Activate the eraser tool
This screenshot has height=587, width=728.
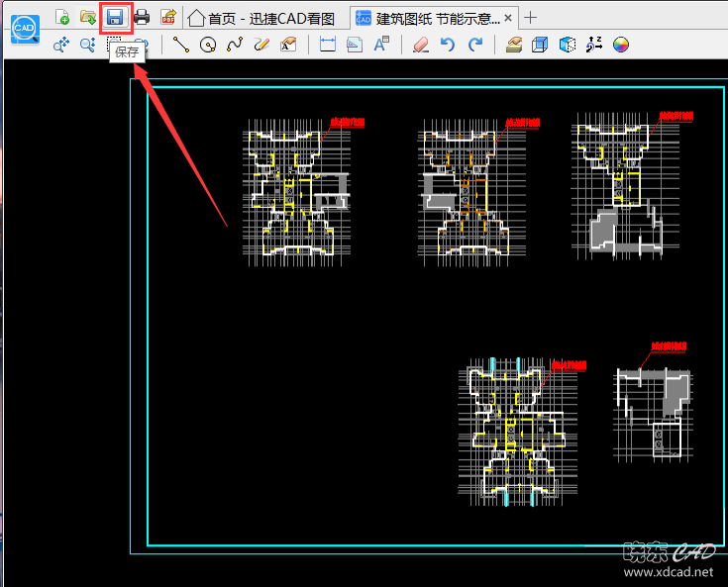pos(421,45)
